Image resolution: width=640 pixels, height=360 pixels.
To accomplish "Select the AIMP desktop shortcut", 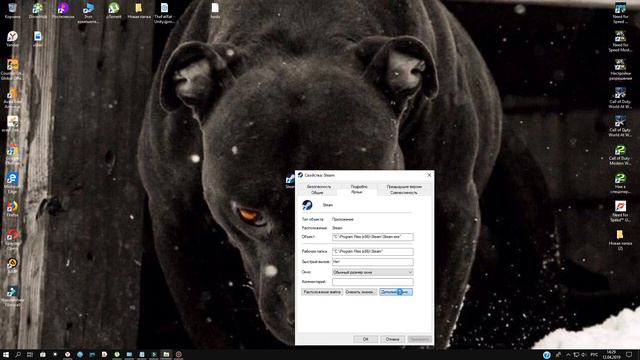I will (x=12, y=265).
